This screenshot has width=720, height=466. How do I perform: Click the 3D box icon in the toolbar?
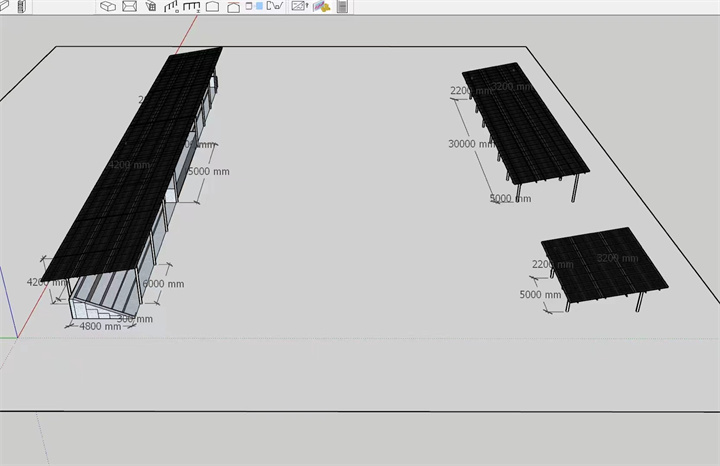(108, 6)
